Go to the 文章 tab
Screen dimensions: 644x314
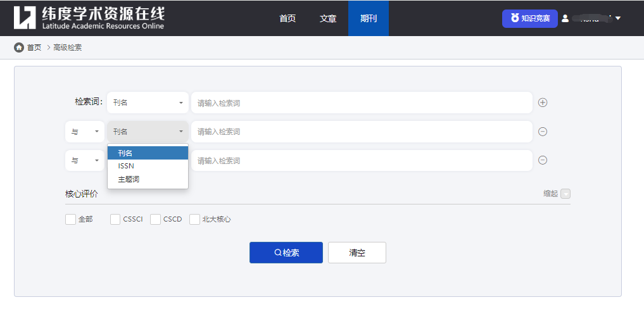pyautogui.click(x=328, y=18)
